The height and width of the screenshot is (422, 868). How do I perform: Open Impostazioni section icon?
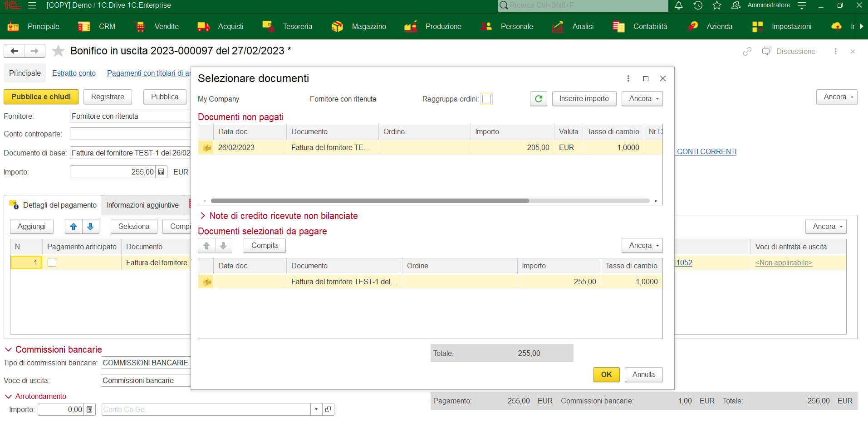pyautogui.click(x=757, y=26)
